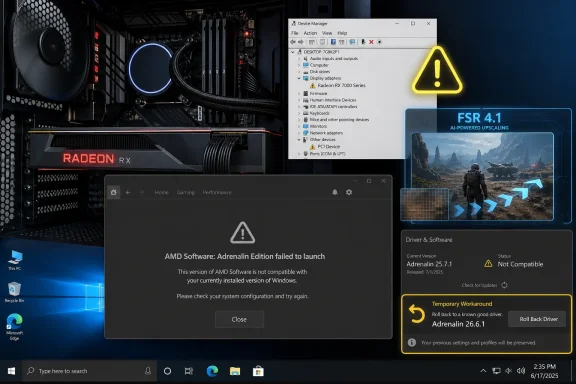Expand the Firmware node
Viewport: 576px width, 384px height.
click(x=299, y=93)
